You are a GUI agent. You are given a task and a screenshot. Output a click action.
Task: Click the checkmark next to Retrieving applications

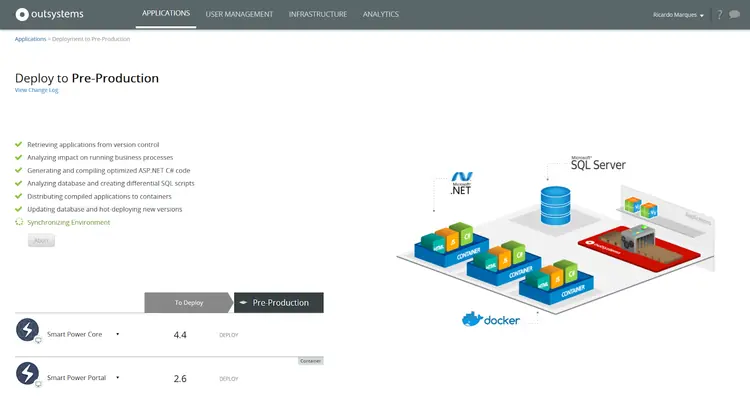(19, 144)
